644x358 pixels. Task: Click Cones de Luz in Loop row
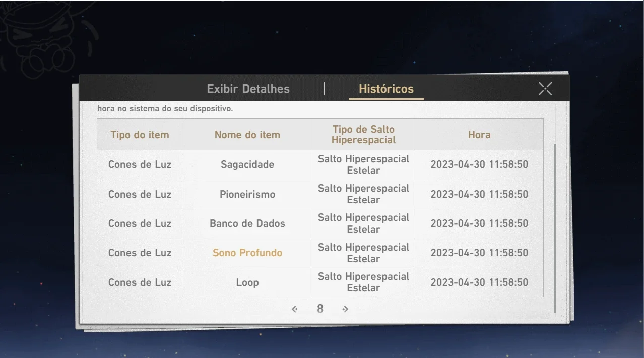click(140, 282)
